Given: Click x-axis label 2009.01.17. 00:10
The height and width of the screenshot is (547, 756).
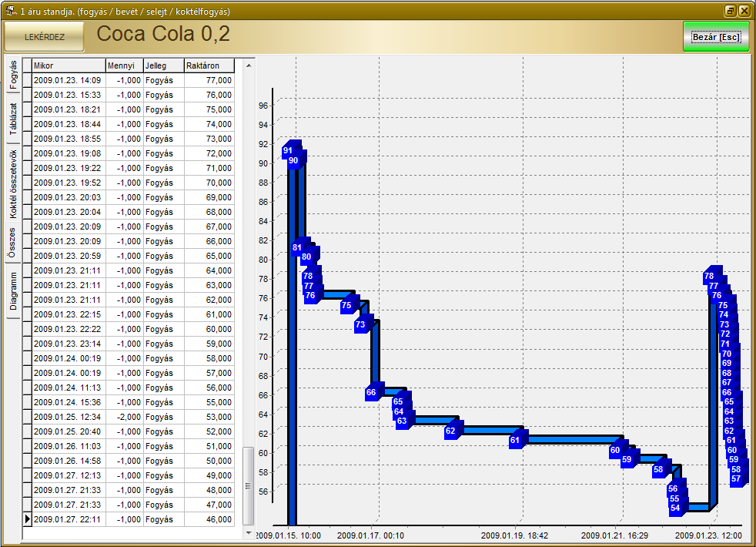Looking at the screenshot, I should click(x=370, y=535).
